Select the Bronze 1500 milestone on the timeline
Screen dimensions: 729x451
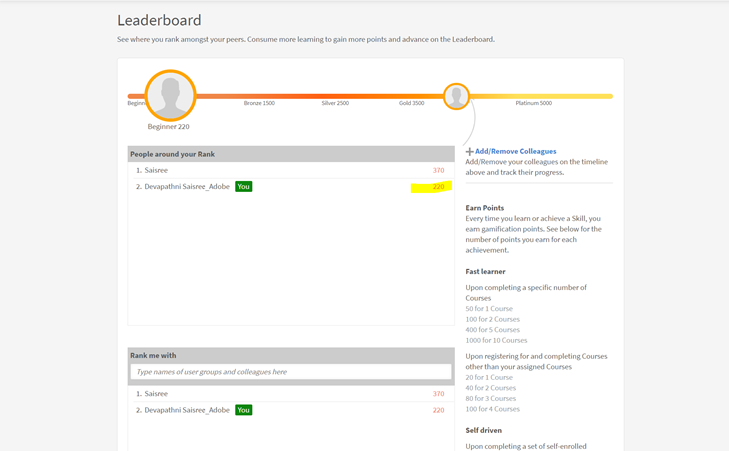click(259, 103)
